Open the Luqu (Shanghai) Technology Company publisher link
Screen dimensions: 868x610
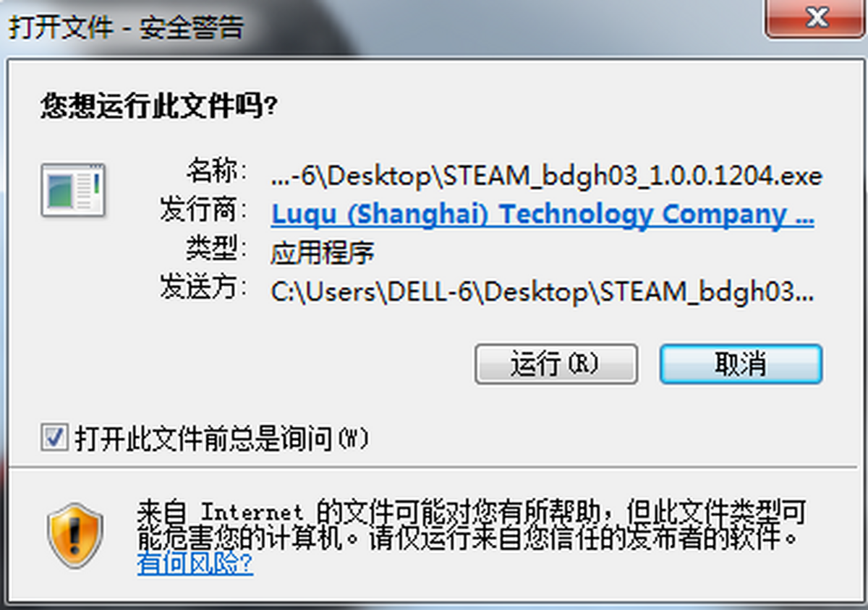point(542,215)
